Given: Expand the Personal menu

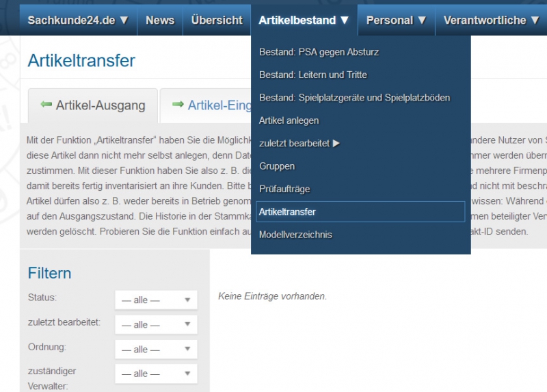Looking at the screenshot, I should [x=396, y=21].
